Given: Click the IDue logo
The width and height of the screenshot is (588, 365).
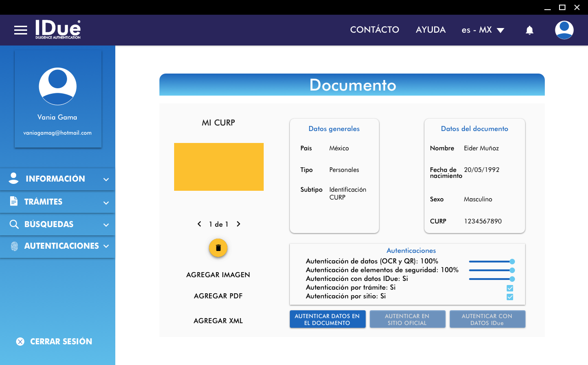Looking at the screenshot, I should [x=58, y=29].
